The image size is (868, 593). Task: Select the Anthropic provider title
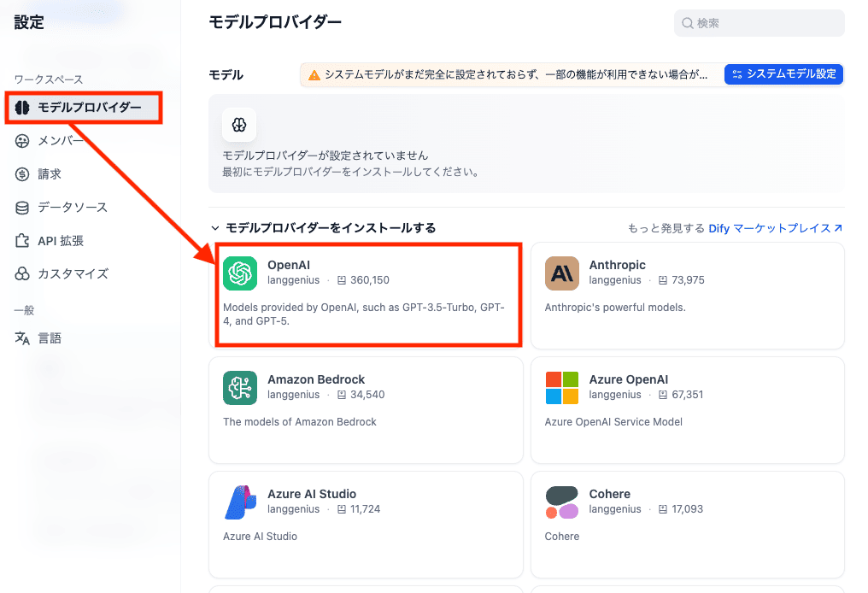617,265
